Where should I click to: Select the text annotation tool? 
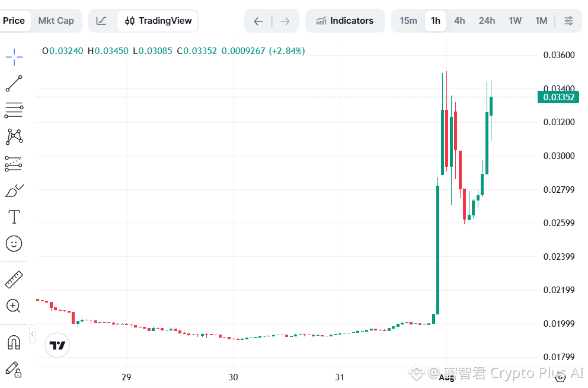coord(14,217)
